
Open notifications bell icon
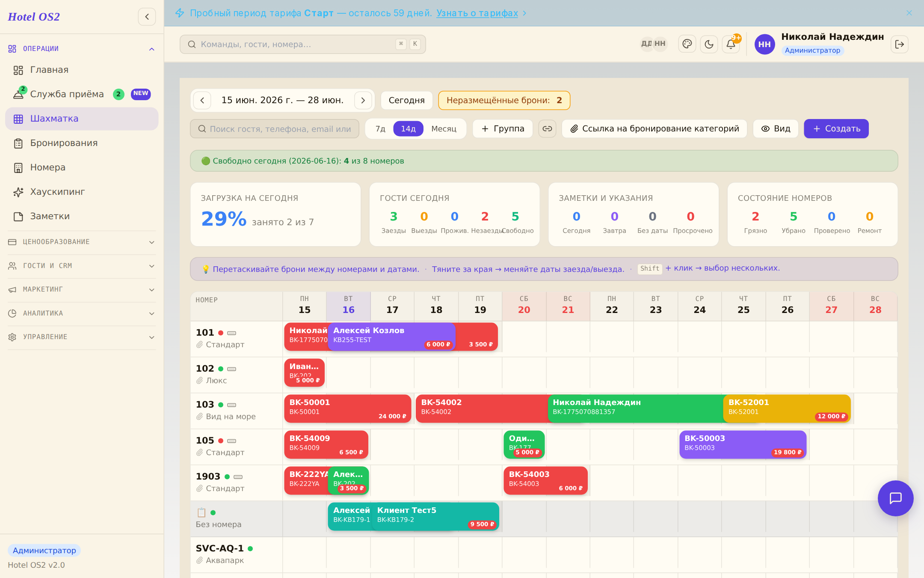pos(731,44)
